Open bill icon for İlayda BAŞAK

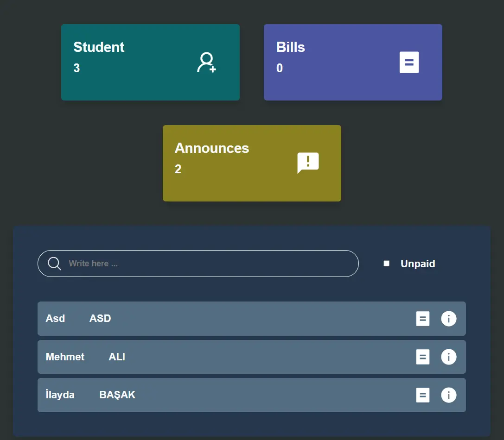coord(422,395)
